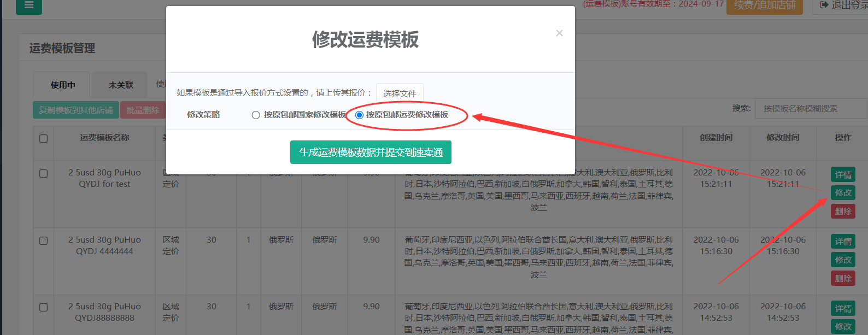Open the hamburger menu icon
Viewport: 868px width, 335px height.
click(x=29, y=5)
